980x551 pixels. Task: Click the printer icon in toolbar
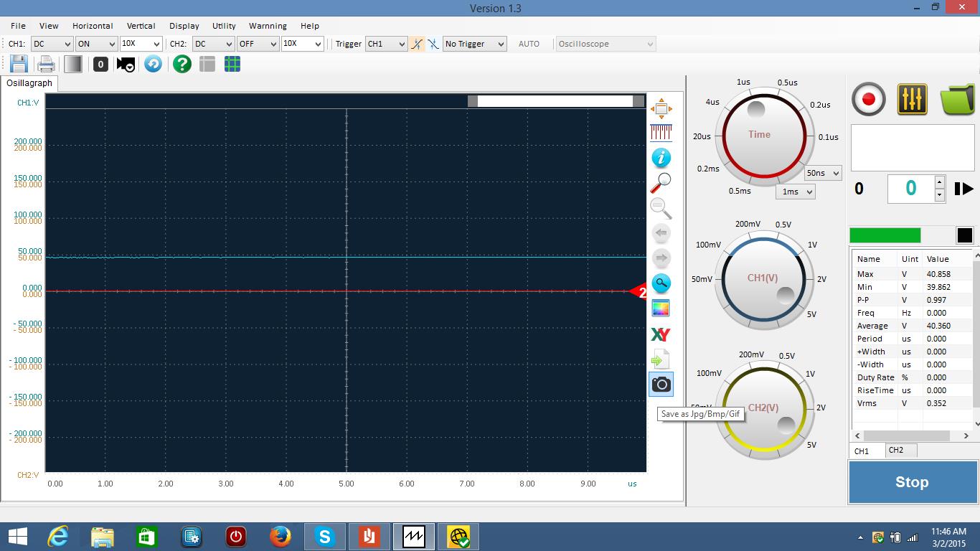46,65
